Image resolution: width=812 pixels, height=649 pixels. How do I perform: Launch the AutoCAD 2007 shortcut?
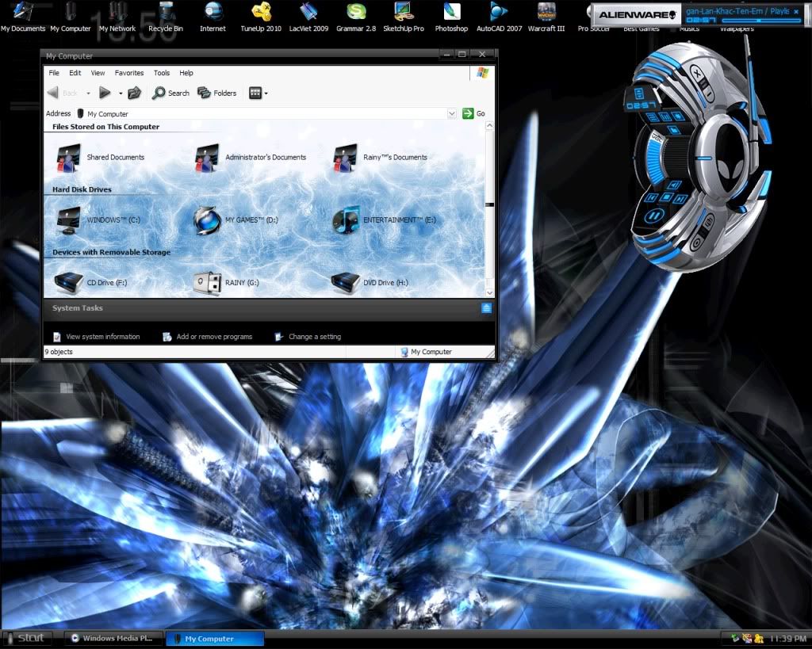(500, 17)
